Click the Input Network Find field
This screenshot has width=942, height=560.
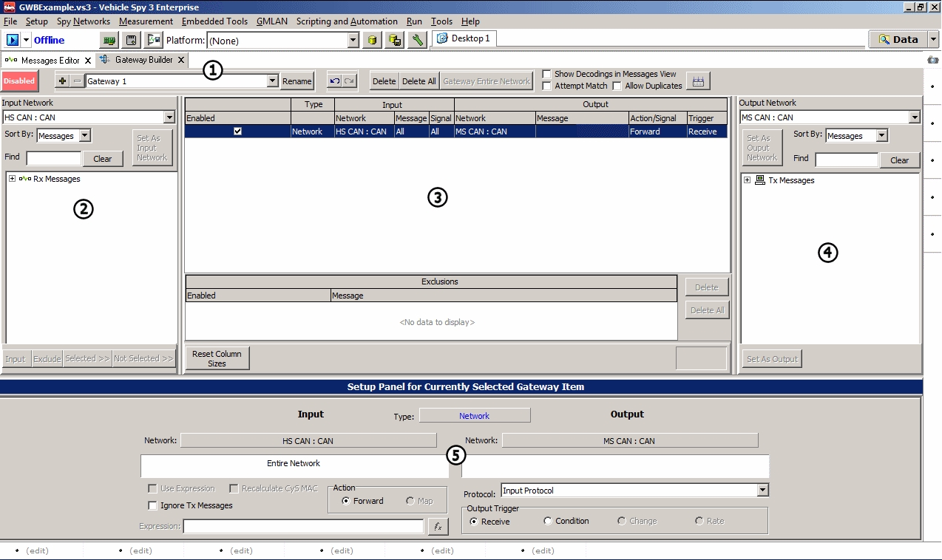(x=54, y=158)
